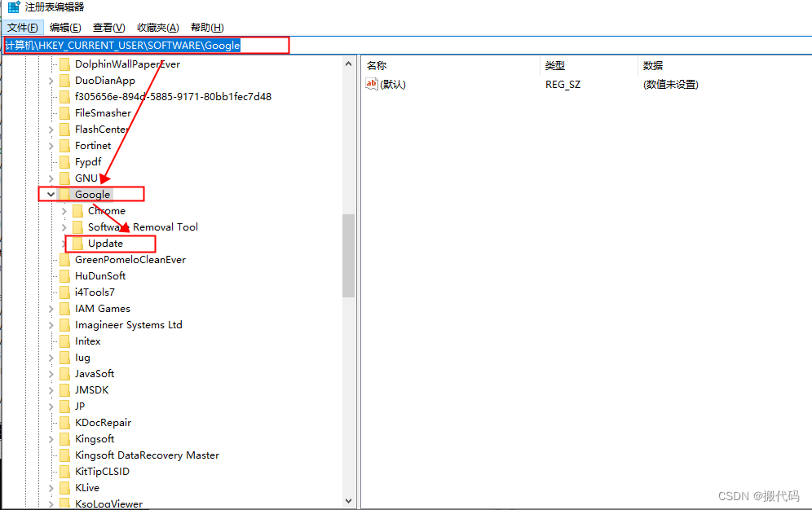Click the KDocRepair folder icon
Screen dimensions: 812x510
[x=64, y=423]
